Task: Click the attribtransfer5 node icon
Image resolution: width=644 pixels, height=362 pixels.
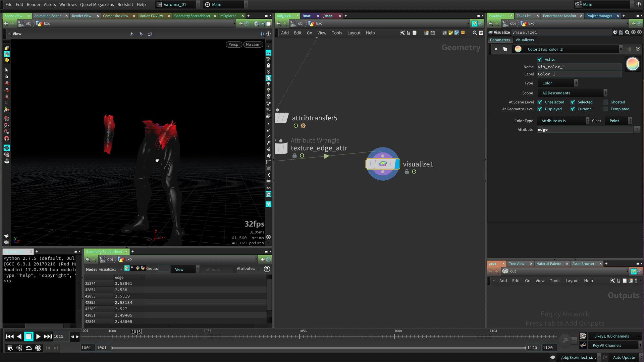Action: click(x=282, y=118)
